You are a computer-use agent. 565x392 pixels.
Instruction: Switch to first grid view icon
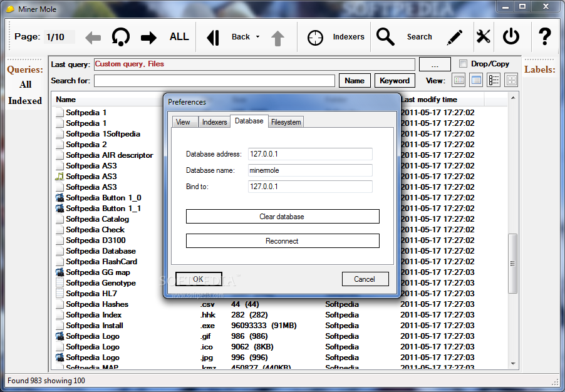pos(459,80)
